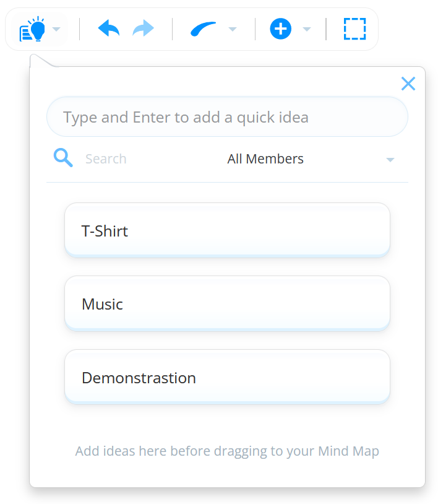Image resolution: width=438 pixels, height=504 pixels.
Task: Click the 'Add ideas here' hint text
Action: coord(227,451)
